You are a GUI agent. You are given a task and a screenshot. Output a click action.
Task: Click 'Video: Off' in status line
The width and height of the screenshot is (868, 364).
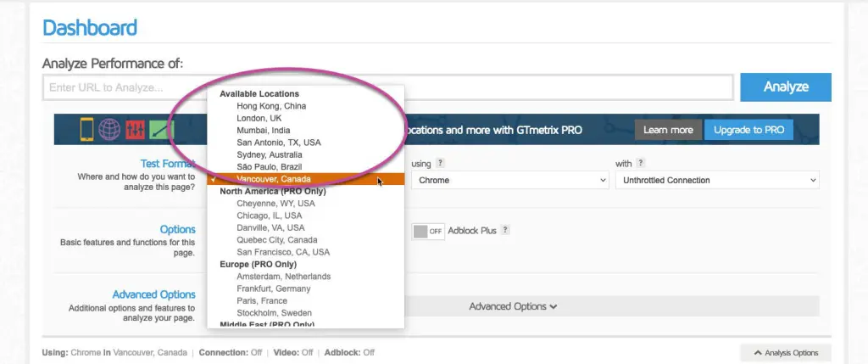[x=292, y=352]
